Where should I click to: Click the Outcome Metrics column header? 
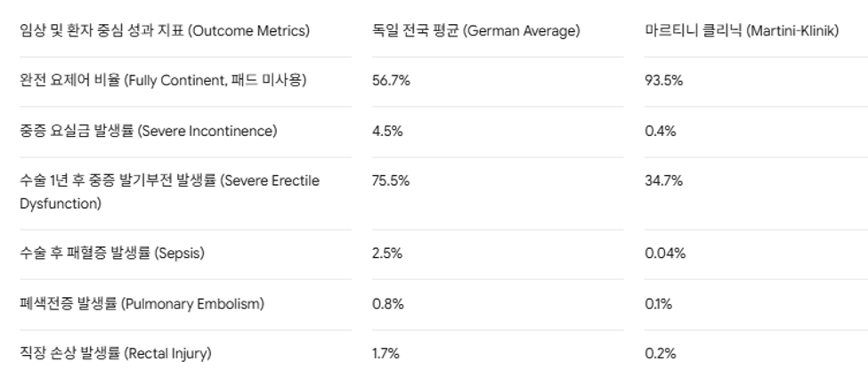165,31
